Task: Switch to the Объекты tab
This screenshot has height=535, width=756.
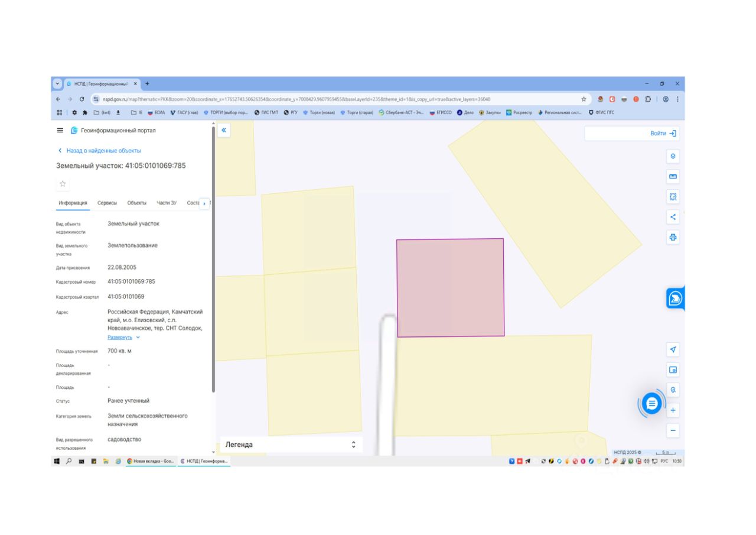Action: click(x=137, y=203)
